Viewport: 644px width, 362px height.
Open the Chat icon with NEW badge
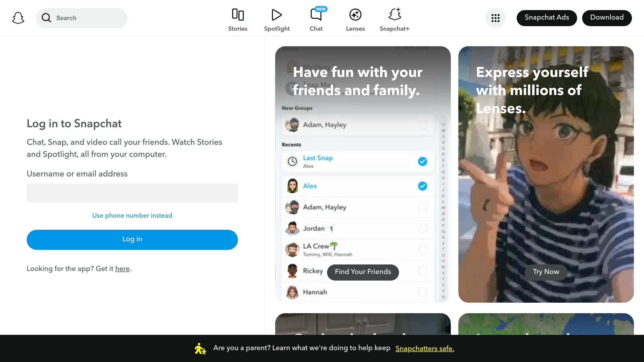[316, 15]
